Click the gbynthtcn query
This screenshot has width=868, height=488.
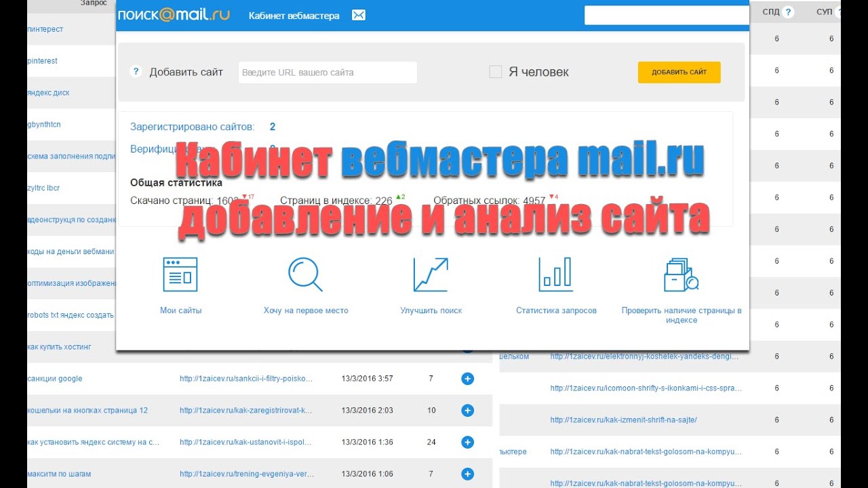44,124
